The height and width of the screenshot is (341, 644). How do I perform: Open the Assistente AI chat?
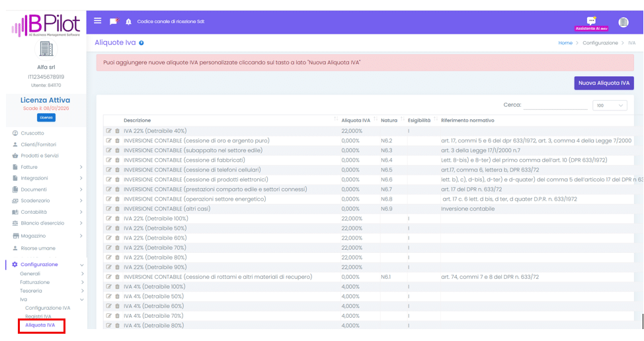point(591,24)
